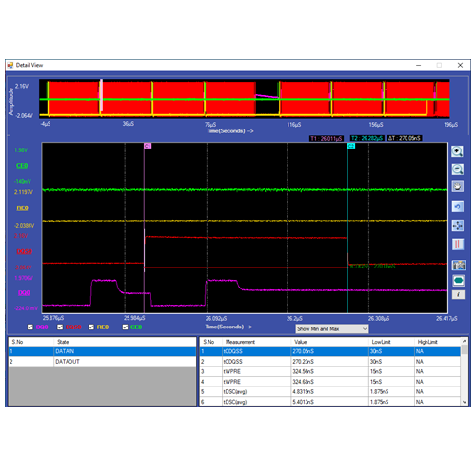The width and height of the screenshot is (476, 476).
Task: Click the Detail View app icon in title bar
Action: (10, 65)
